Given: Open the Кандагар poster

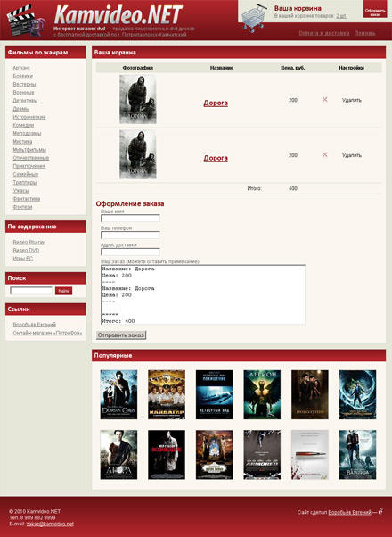Looking at the screenshot, I should (167, 394).
